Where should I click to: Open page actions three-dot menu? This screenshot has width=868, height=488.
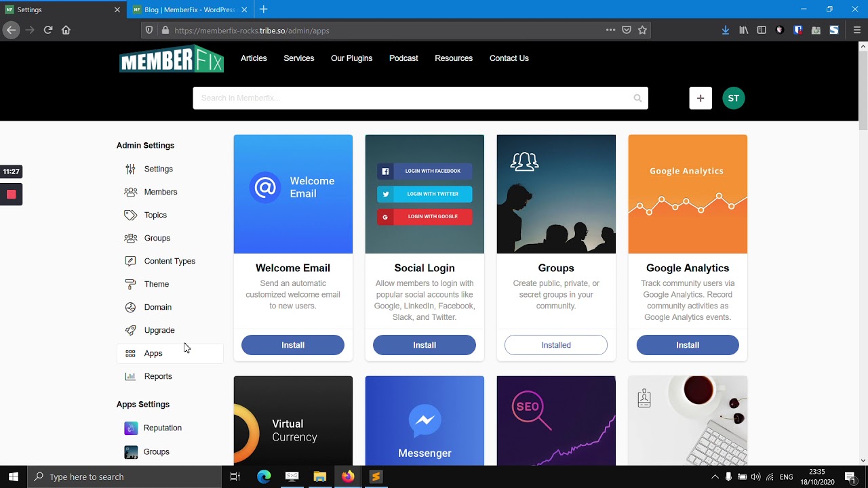click(610, 30)
